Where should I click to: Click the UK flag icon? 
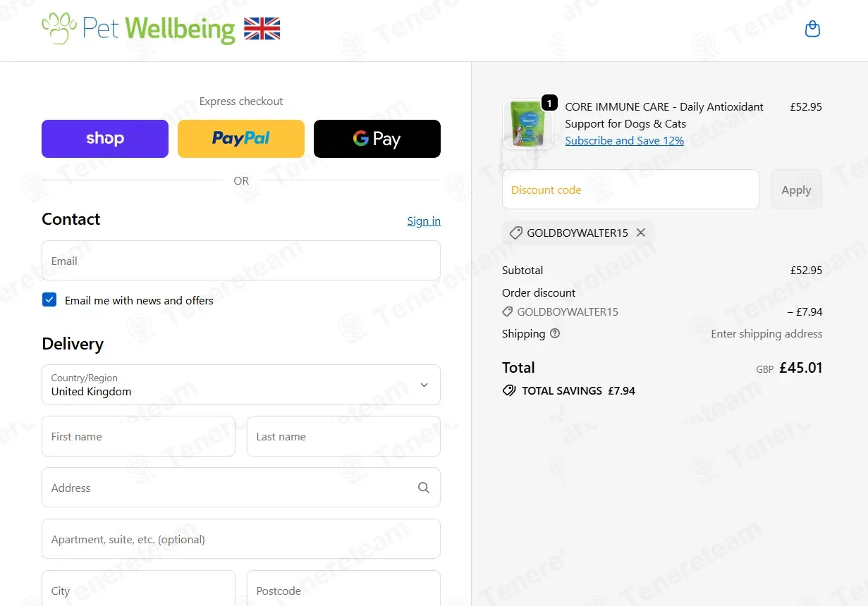[x=262, y=29]
